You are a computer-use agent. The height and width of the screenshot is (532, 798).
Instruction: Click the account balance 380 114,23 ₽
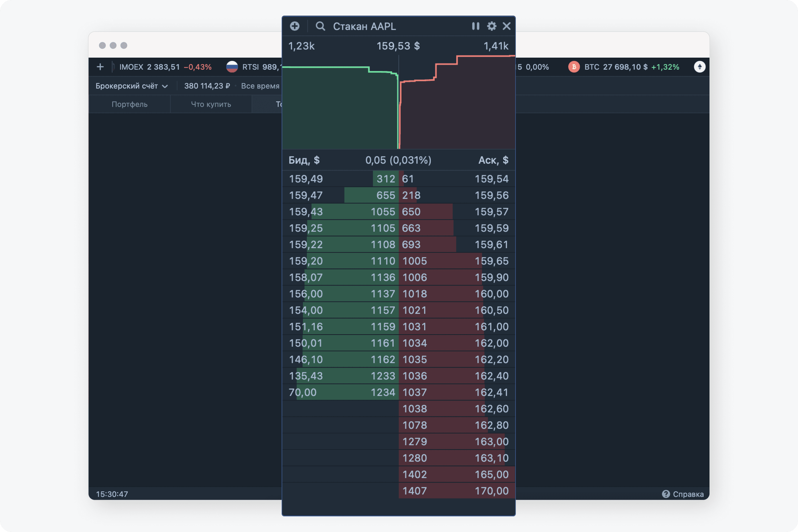coord(207,86)
